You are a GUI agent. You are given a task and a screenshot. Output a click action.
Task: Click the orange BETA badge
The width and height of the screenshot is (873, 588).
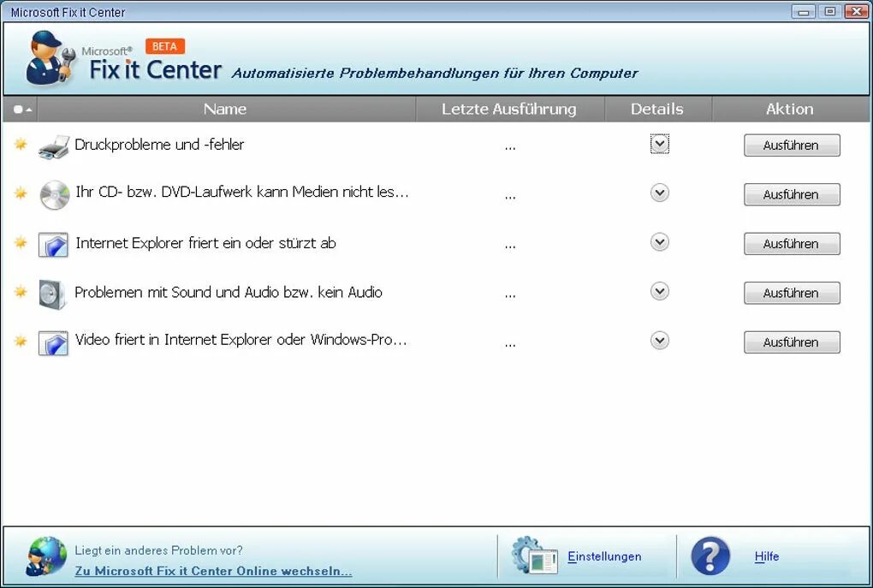pos(165,46)
